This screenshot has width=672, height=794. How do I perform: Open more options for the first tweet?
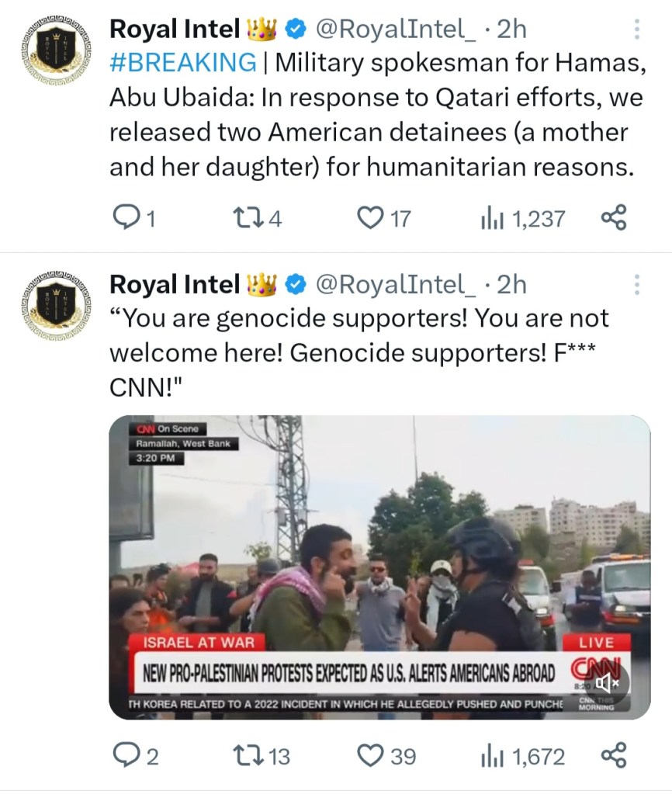point(637,29)
